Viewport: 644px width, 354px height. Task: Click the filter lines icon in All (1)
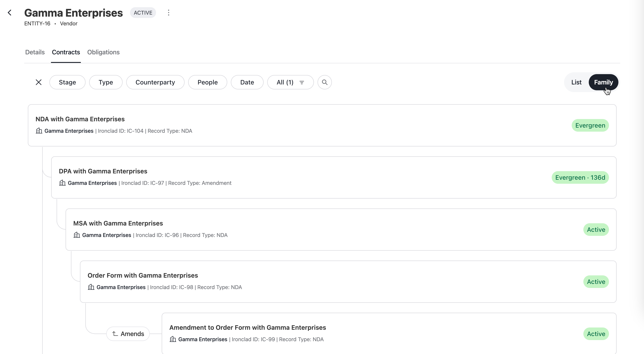pos(302,82)
